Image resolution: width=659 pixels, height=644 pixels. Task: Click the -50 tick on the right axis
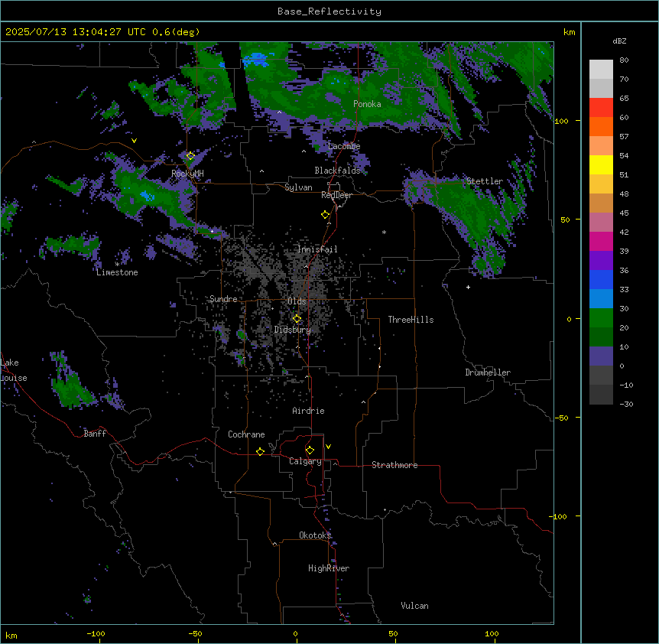tap(561, 418)
